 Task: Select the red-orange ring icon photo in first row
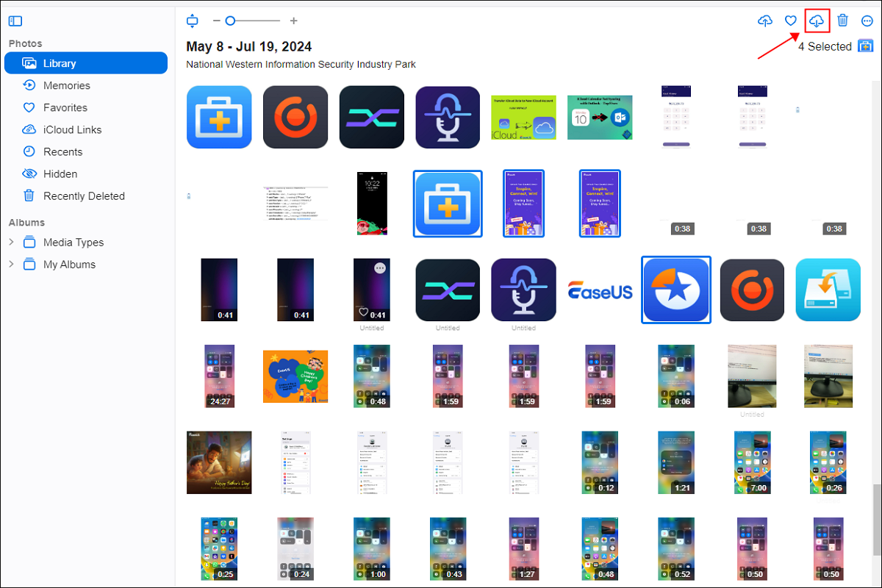pyautogui.click(x=295, y=117)
